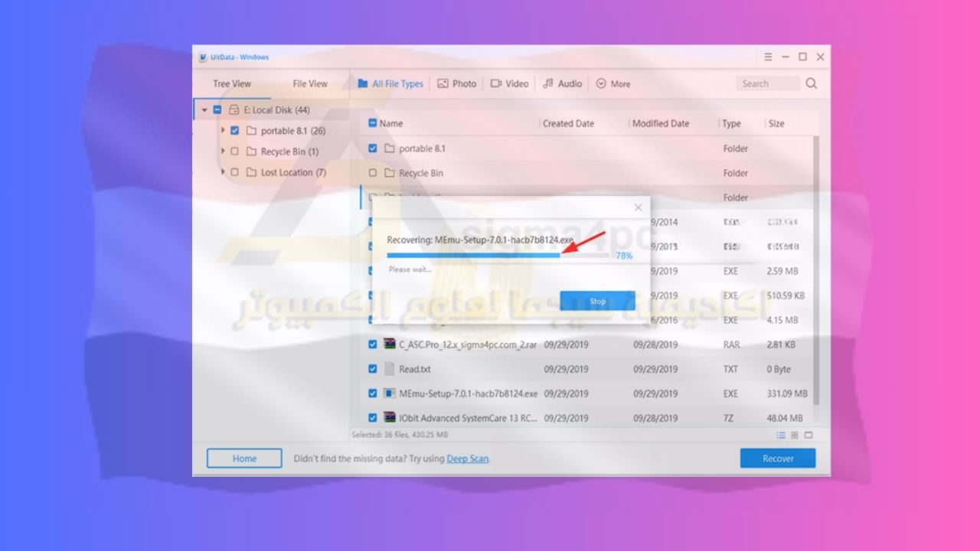Click in the Search input field
Viewport: 980px width, 551px height.
point(769,83)
